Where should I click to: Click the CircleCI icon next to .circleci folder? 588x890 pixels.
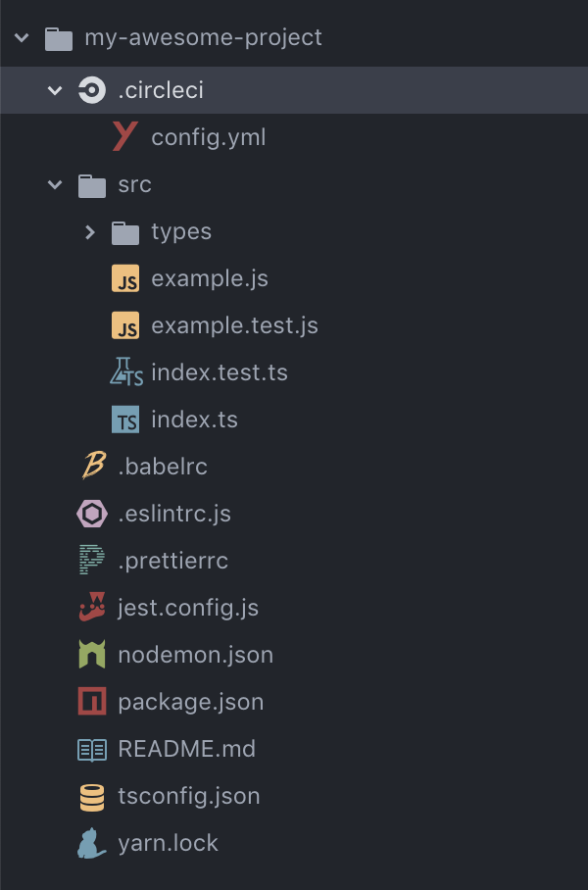pyautogui.click(x=92, y=90)
